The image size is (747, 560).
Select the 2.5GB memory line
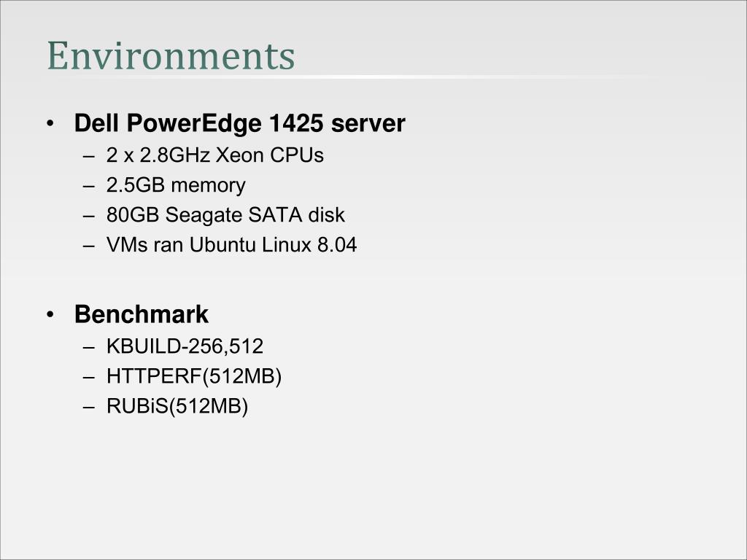(x=176, y=185)
